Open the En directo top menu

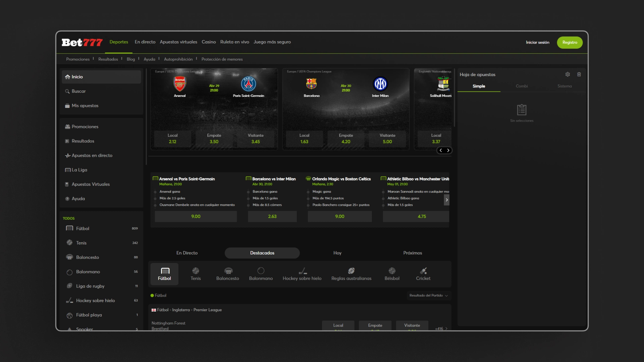145,42
